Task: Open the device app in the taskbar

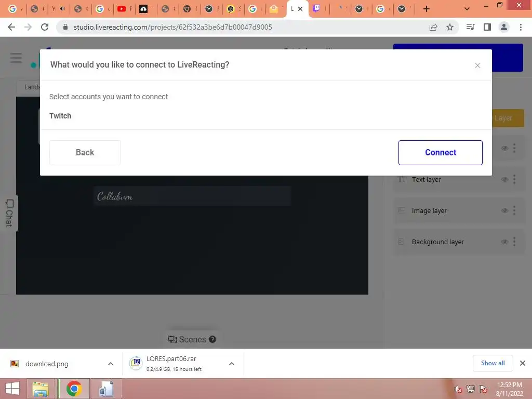Action: tap(106, 389)
